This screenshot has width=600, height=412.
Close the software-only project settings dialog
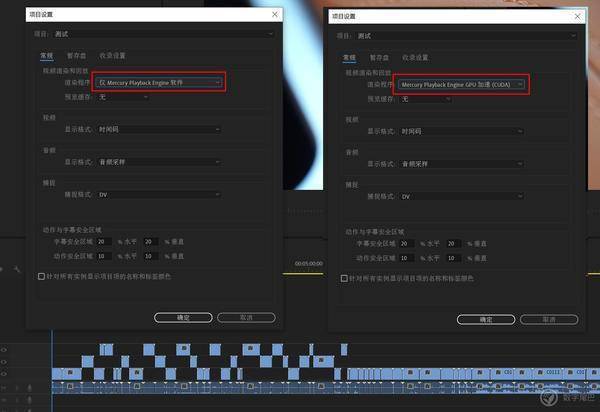[274, 14]
